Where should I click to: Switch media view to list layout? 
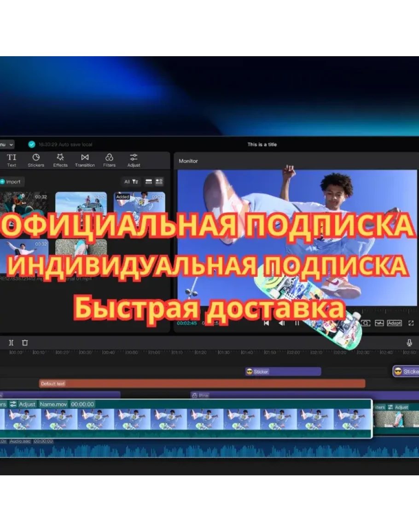[x=148, y=181]
